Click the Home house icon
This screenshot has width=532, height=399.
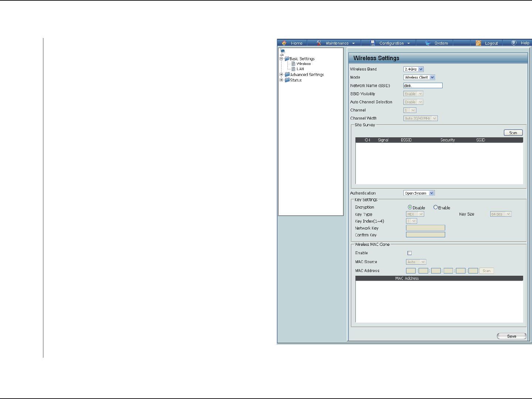[x=284, y=43]
